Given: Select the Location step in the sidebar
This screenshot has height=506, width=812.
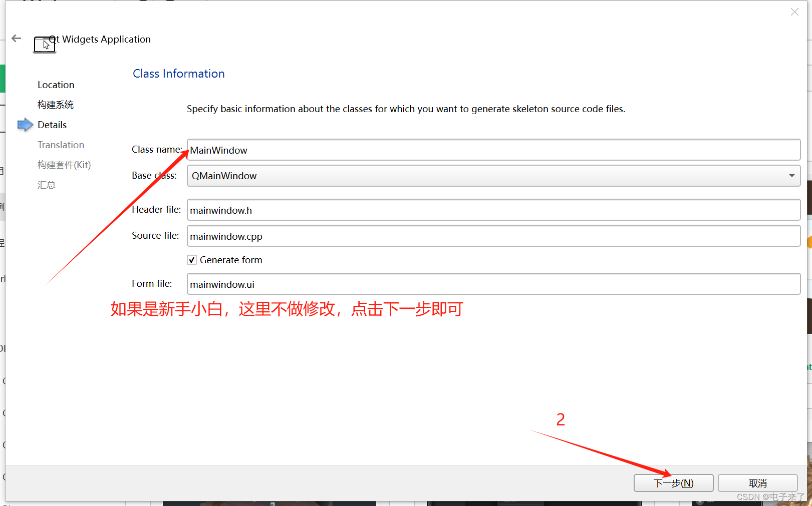Looking at the screenshot, I should coord(56,85).
